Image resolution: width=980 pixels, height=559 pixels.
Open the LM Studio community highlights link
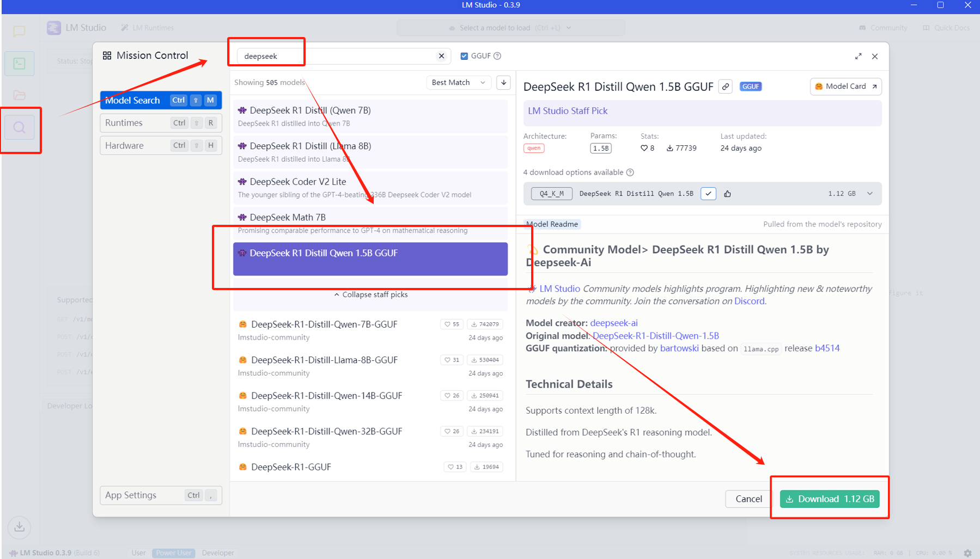click(559, 289)
